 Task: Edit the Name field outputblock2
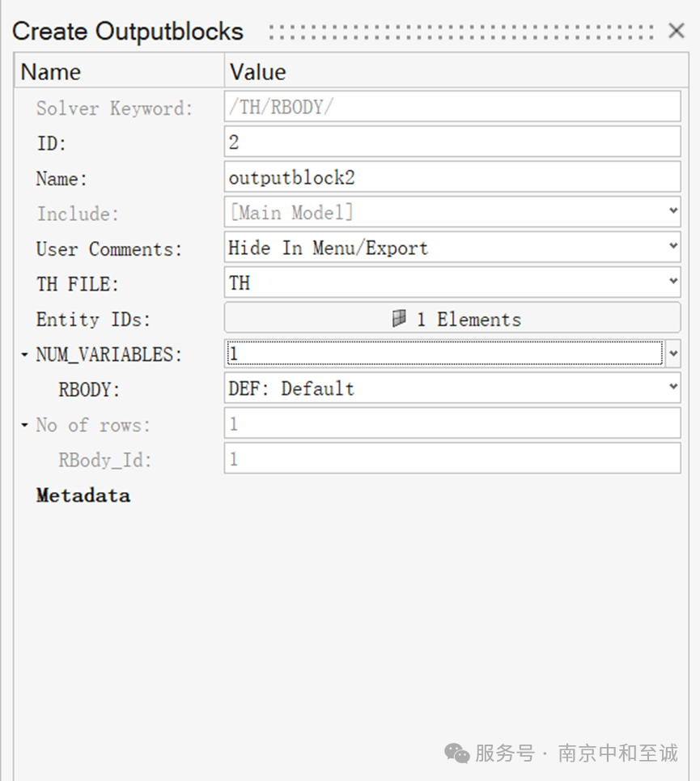tap(452, 177)
